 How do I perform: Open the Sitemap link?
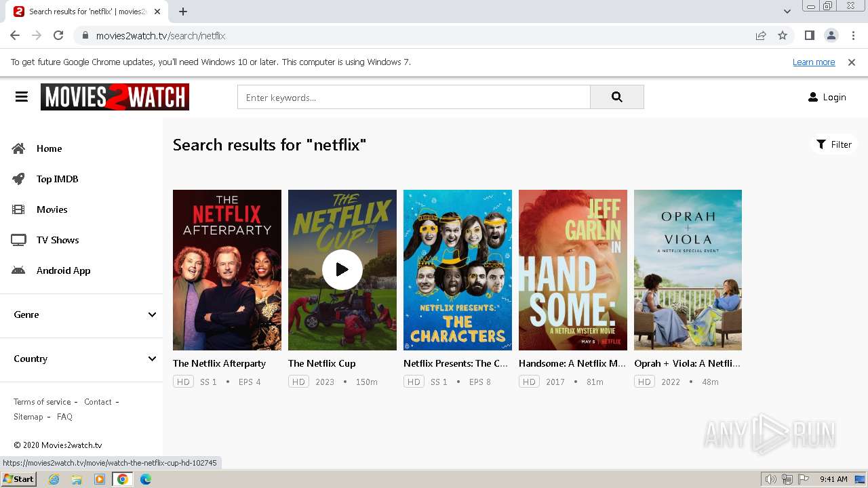pyautogui.click(x=28, y=417)
